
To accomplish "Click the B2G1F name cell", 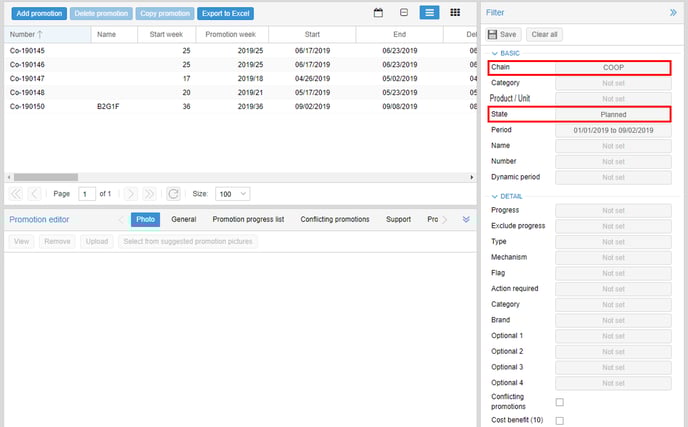I will click(x=108, y=107).
